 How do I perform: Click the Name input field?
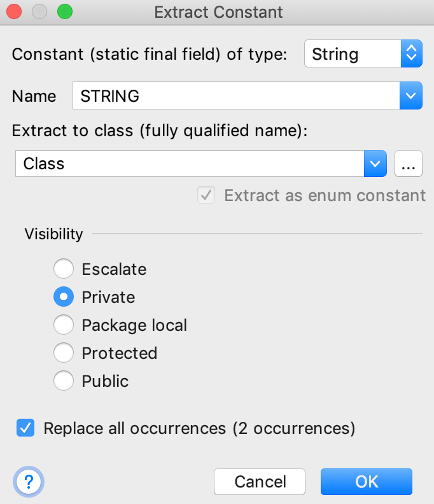[x=235, y=97]
